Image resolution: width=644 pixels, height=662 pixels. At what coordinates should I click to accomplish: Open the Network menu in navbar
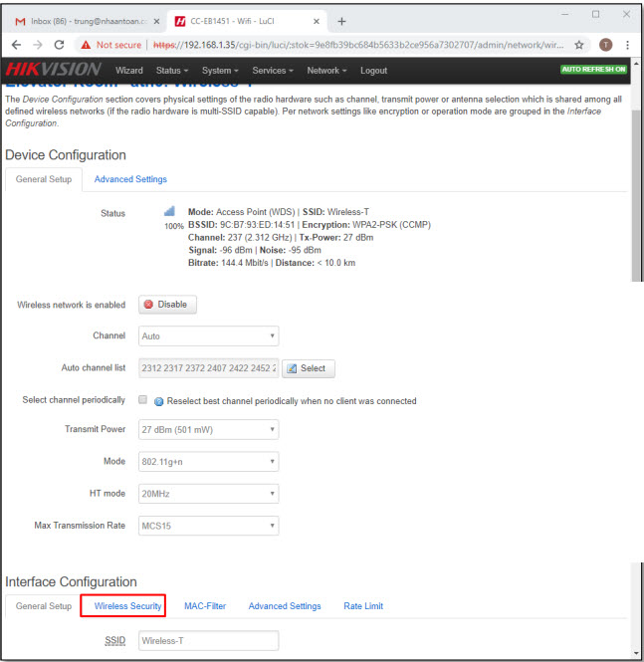coord(325,71)
